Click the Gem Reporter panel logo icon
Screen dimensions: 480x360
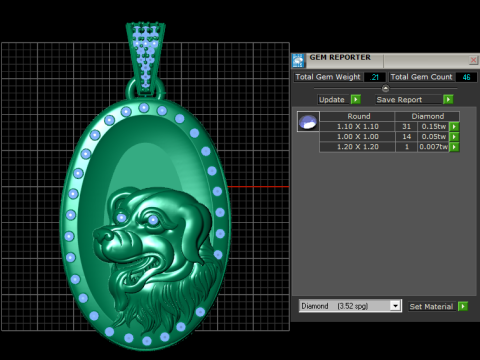pyautogui.click(x=298, y=60)
